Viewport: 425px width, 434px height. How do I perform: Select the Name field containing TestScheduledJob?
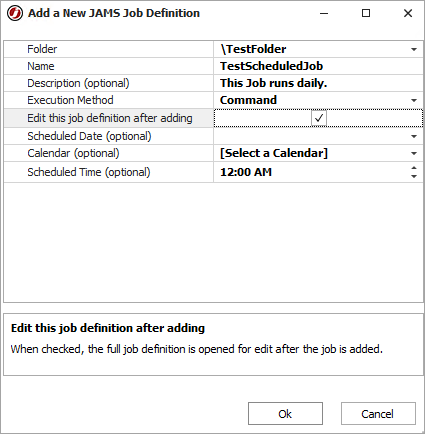point(318,66)
